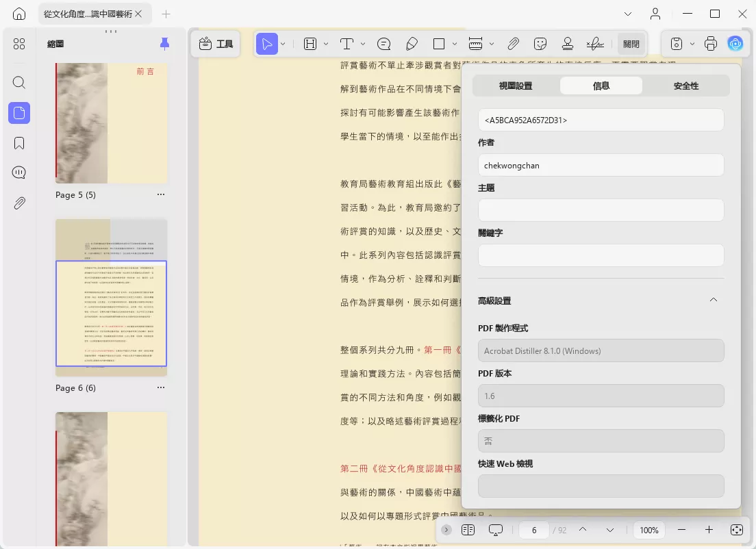Screen dimensions: 756x549
Task: Select the signature tool
Action: point(596,44)
